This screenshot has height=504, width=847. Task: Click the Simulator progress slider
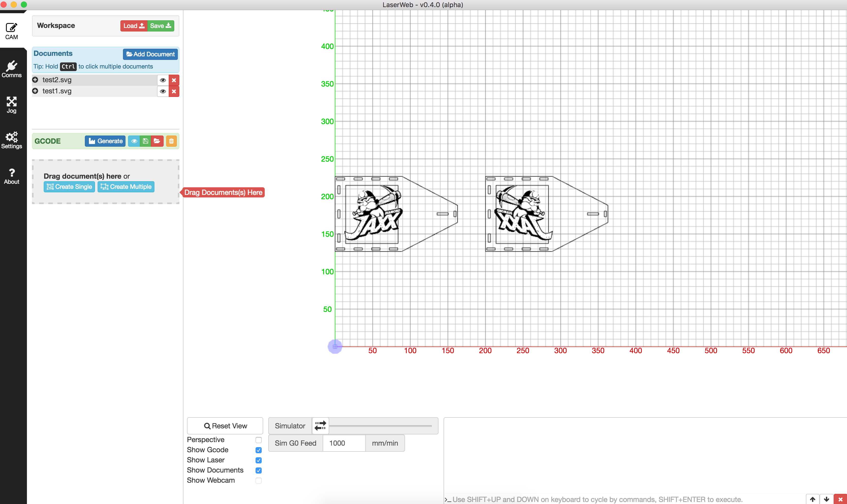tap(381, 426)
